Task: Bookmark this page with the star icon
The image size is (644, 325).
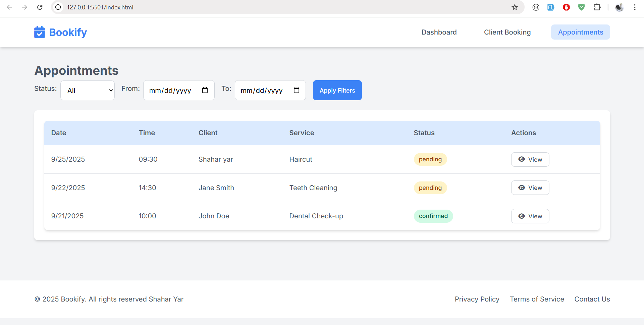Action: tap(515, 7)
